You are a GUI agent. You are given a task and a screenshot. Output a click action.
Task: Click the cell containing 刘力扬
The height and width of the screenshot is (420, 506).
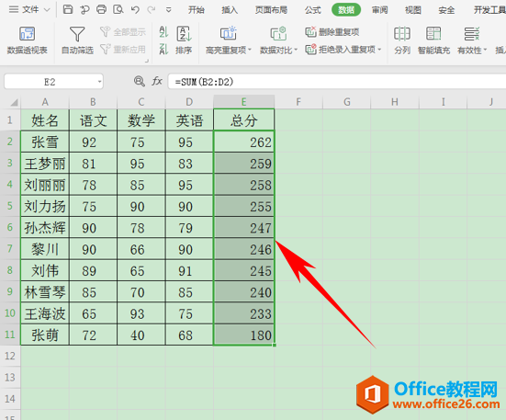pos(45,206)
